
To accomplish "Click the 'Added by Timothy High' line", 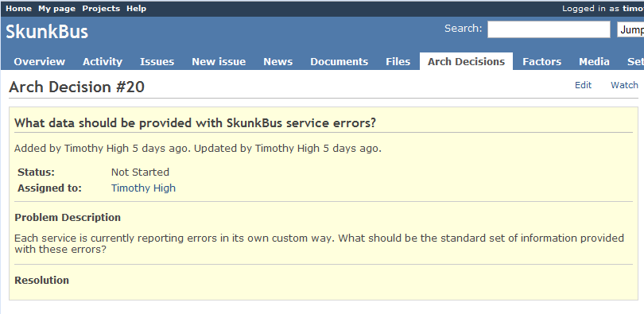I will 198,149.
